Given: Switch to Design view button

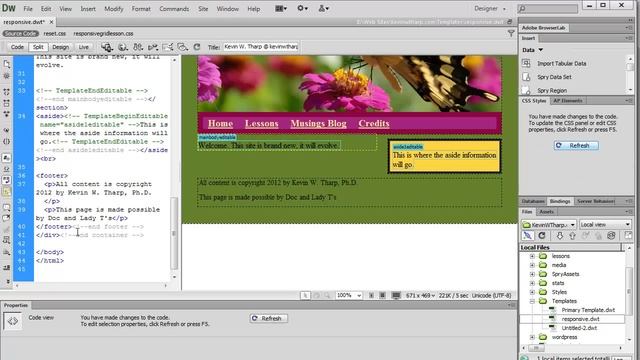Looking at the screenshot, I should (x=60, y=47).
